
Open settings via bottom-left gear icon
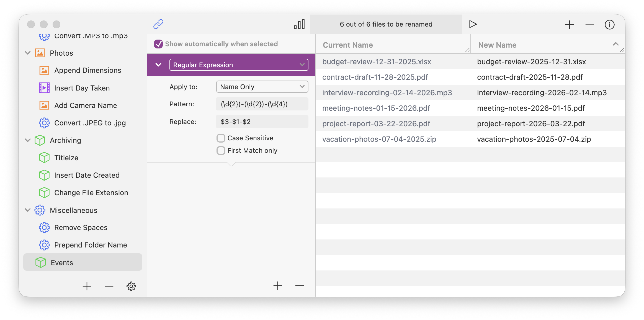[131, 286]
